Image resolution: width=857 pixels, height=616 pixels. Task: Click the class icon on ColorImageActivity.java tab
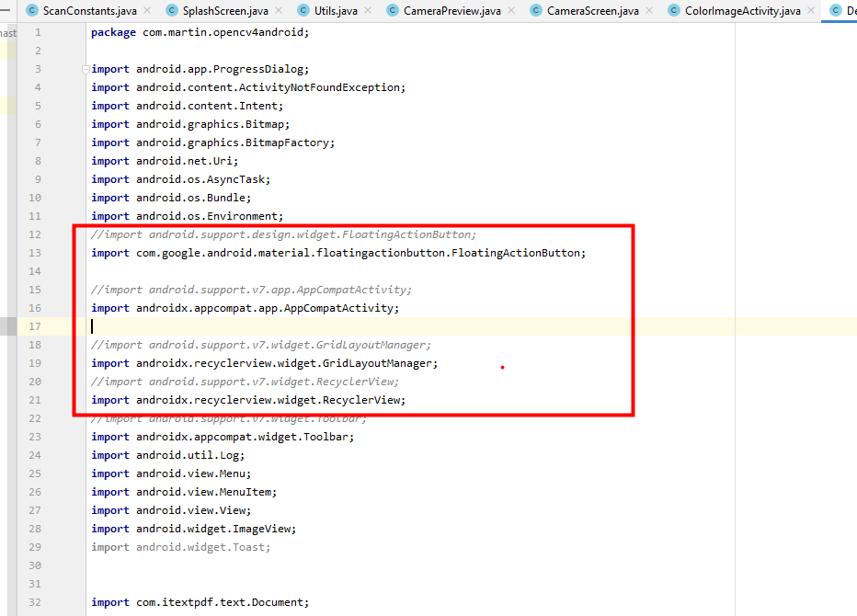pos(674,10)
